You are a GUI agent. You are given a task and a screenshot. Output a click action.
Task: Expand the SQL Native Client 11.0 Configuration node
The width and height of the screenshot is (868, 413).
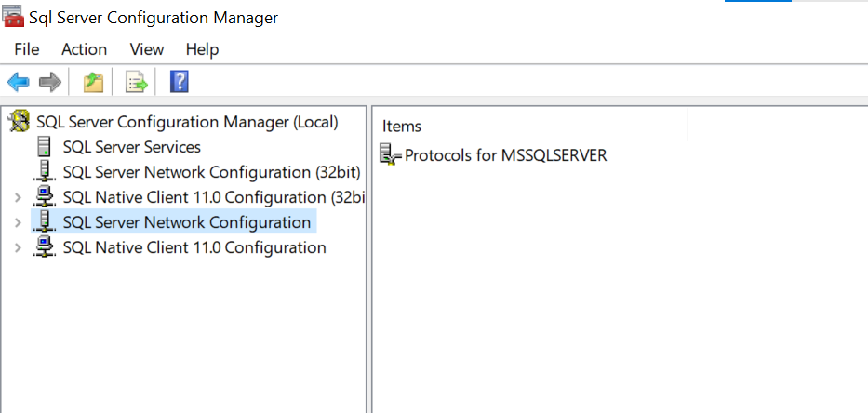[18, 247]
